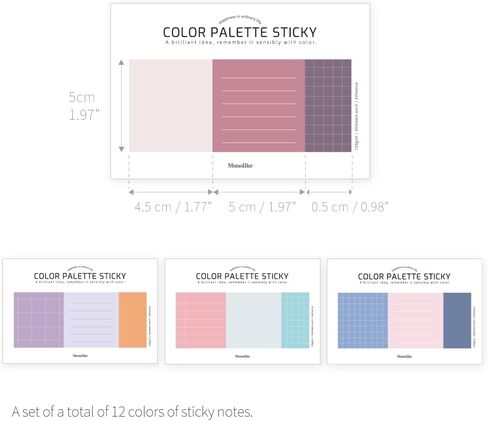Screen dimensions: 488x421
Task: Select the mauve lined sticky note swatch
Action: [259, 106]
